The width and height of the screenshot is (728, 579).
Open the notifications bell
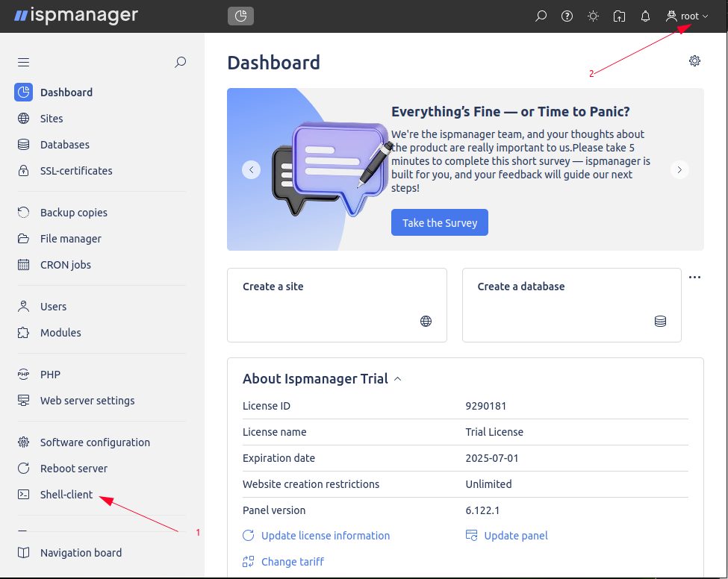[x=645, y=16]
